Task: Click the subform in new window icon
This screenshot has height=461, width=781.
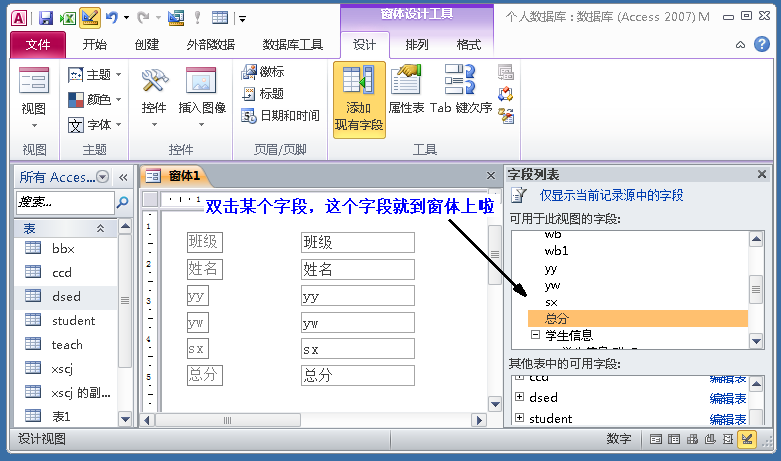Action: point(506,72)
